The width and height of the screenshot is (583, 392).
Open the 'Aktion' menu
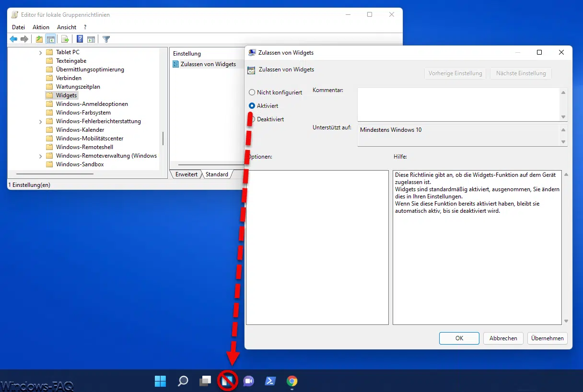point(41,27)
